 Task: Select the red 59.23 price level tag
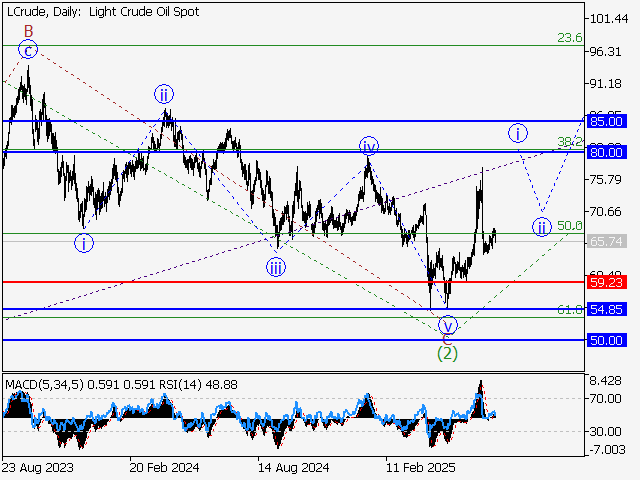[606, 283]
